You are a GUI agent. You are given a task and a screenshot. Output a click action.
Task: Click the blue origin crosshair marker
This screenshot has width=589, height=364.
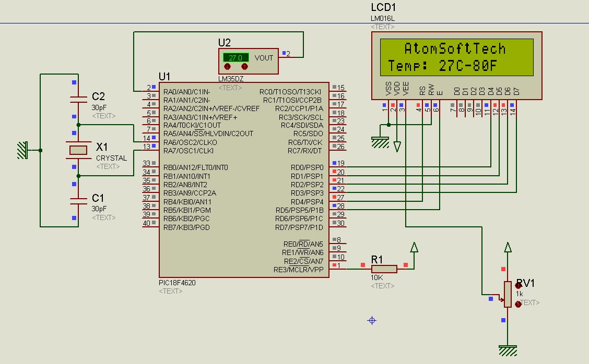click(x=372, y=321)
